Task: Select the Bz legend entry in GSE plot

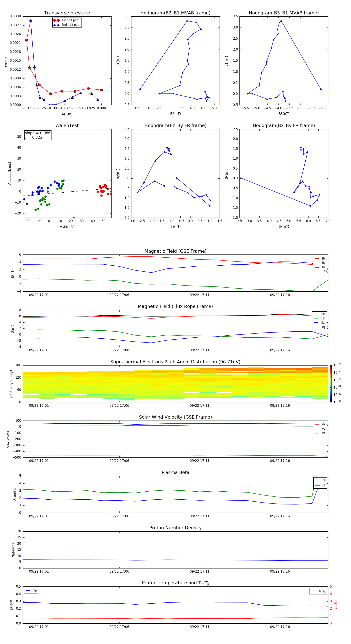Action: [x=320, y=267]
